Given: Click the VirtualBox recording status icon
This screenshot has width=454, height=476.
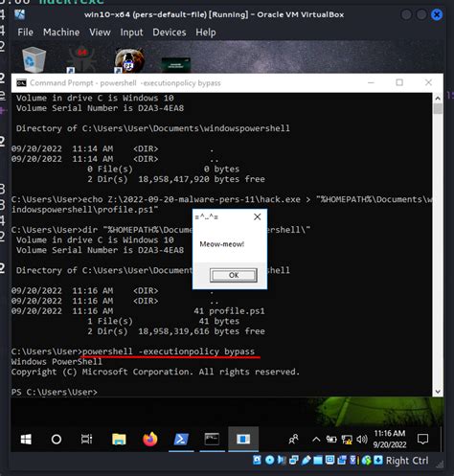Looking at the screenshot, I should click(342, 460).
